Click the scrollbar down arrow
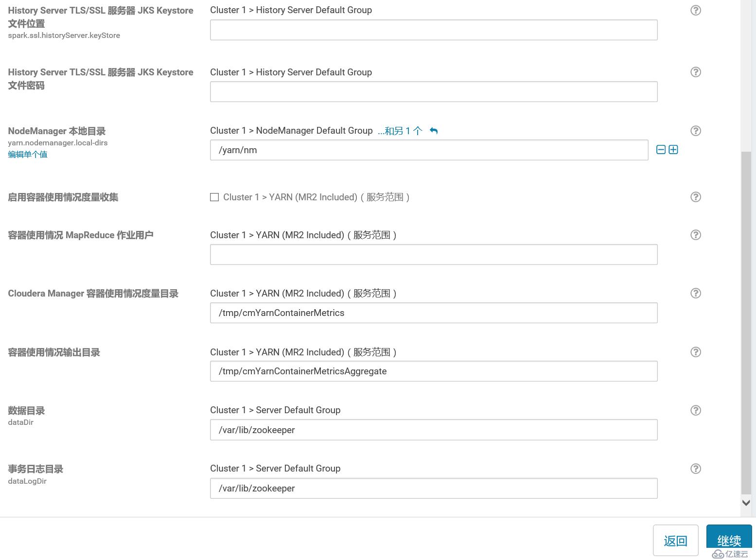Screen dimensions: 756x560 pos(746,503)
